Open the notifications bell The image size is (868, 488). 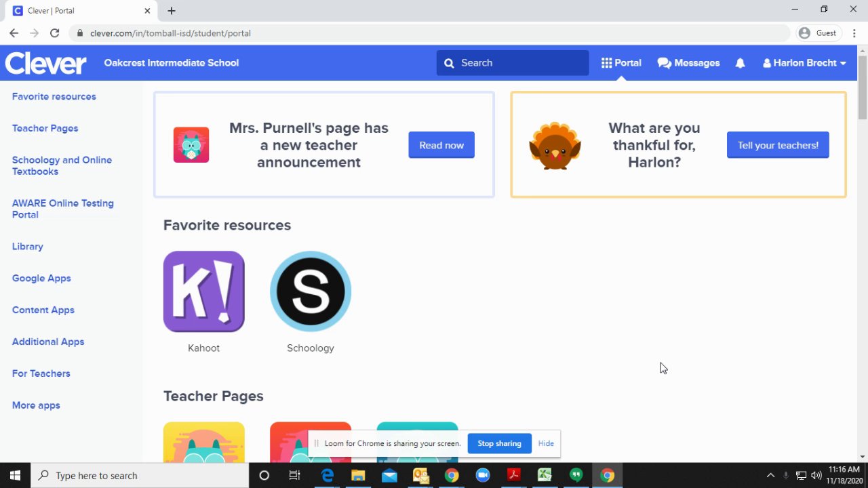coord(740,63)
